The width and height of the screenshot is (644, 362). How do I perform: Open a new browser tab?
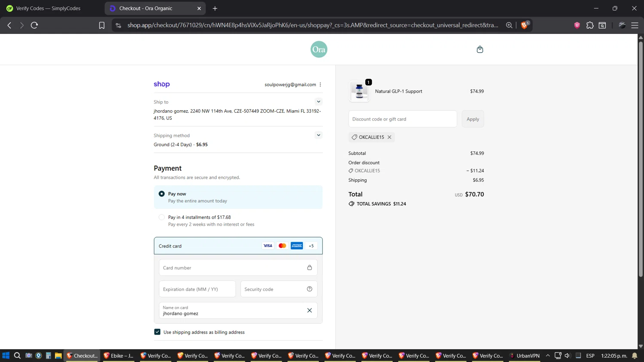215,8
